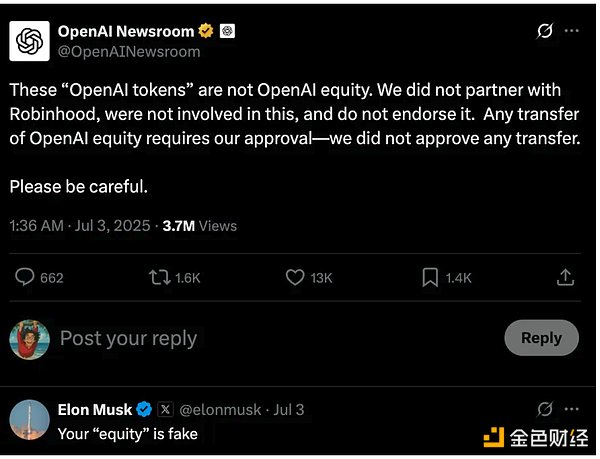Open the 1:36 AM · Jul 3, 2025 timestamp
The height and width of the screenshot is (459, 600).
79,226
